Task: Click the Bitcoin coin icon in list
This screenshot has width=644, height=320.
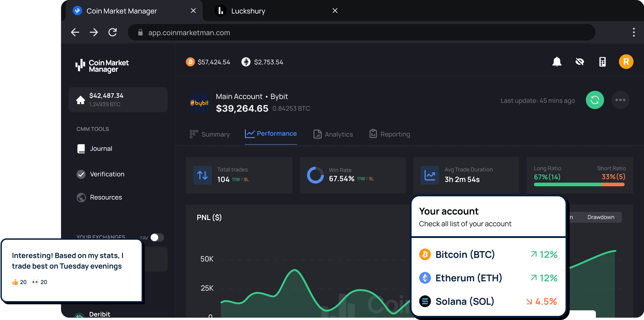Action: click(425, 254)
